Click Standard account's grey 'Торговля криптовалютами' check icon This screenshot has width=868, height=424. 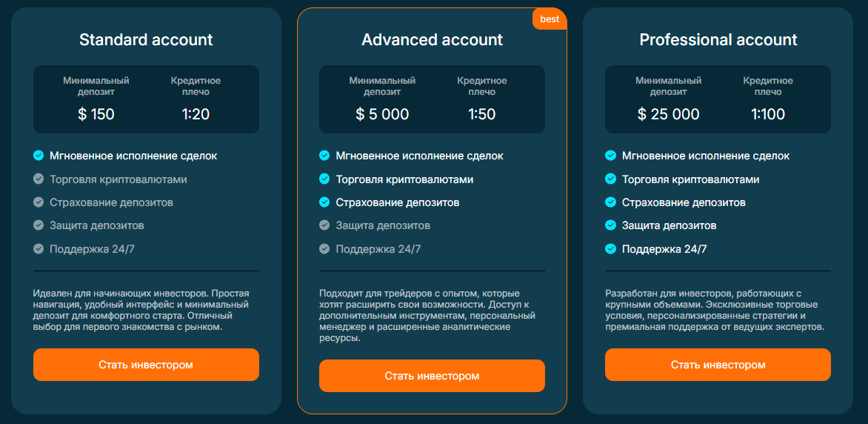39,179
